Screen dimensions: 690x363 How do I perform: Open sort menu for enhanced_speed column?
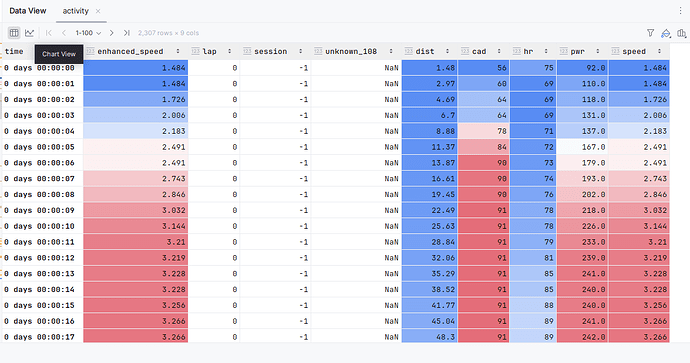[x=178, y=51]
